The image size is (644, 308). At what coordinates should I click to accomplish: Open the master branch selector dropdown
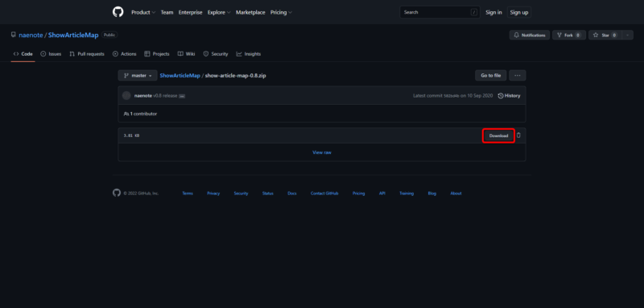[138, 76]
